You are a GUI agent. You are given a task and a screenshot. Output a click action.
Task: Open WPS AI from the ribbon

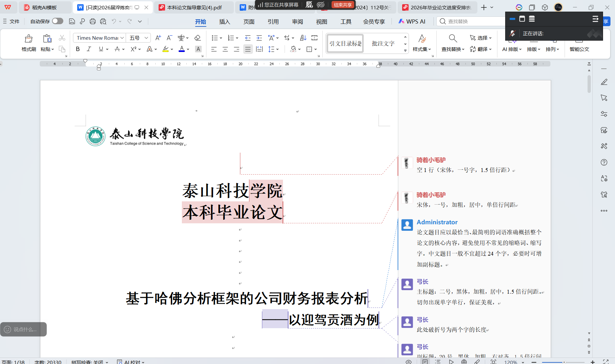point(412,22)
